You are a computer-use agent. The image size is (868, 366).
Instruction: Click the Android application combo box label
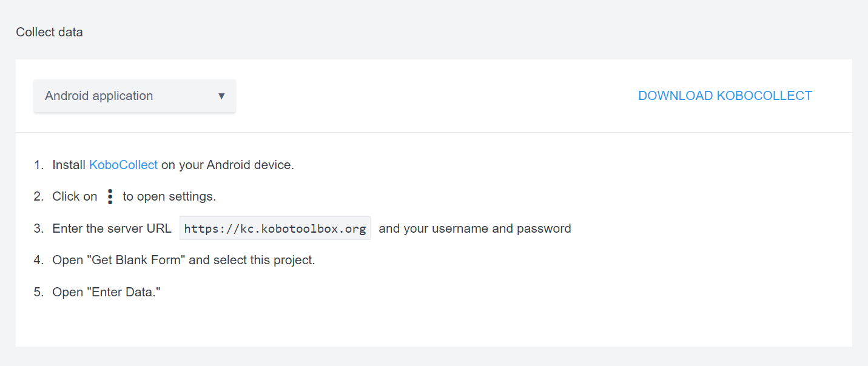(x=98, y=96)
